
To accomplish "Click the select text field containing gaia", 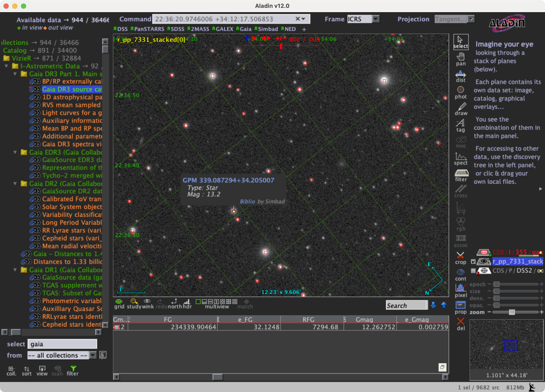I will tap(62, 344).
